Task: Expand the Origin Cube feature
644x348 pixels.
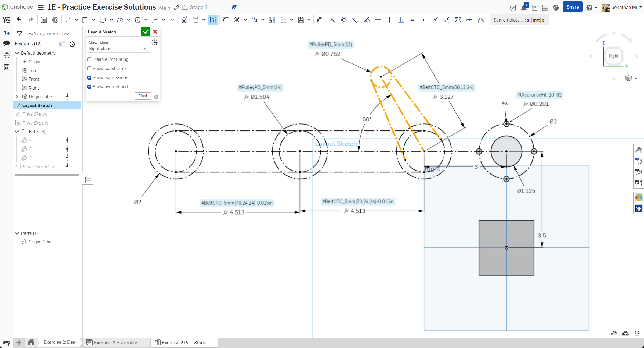Action: [x=17, y=97]
